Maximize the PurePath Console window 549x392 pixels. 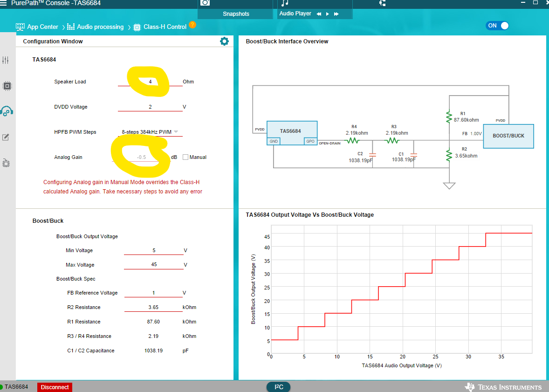click(x=535, y=2)
